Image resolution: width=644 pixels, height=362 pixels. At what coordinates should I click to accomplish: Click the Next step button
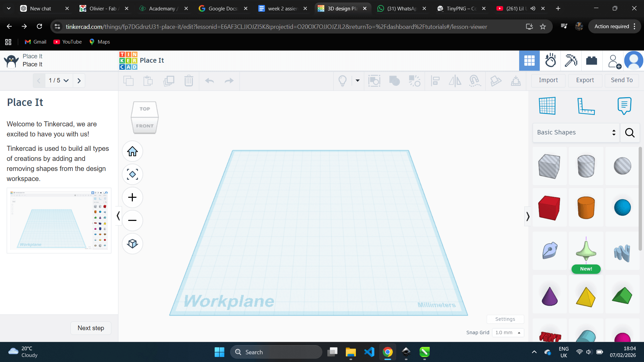(x=91, y=328)
